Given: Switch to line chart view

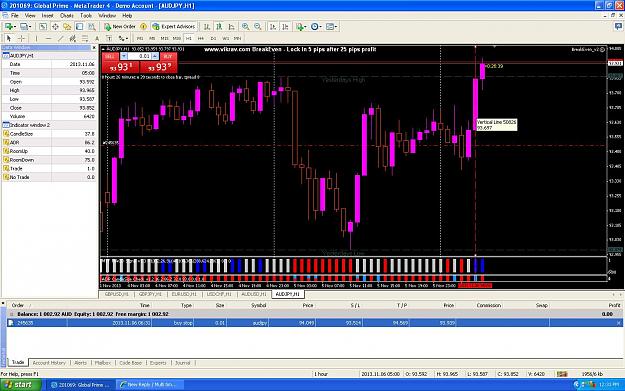Looking at the screenshot, I should point(232,26).
